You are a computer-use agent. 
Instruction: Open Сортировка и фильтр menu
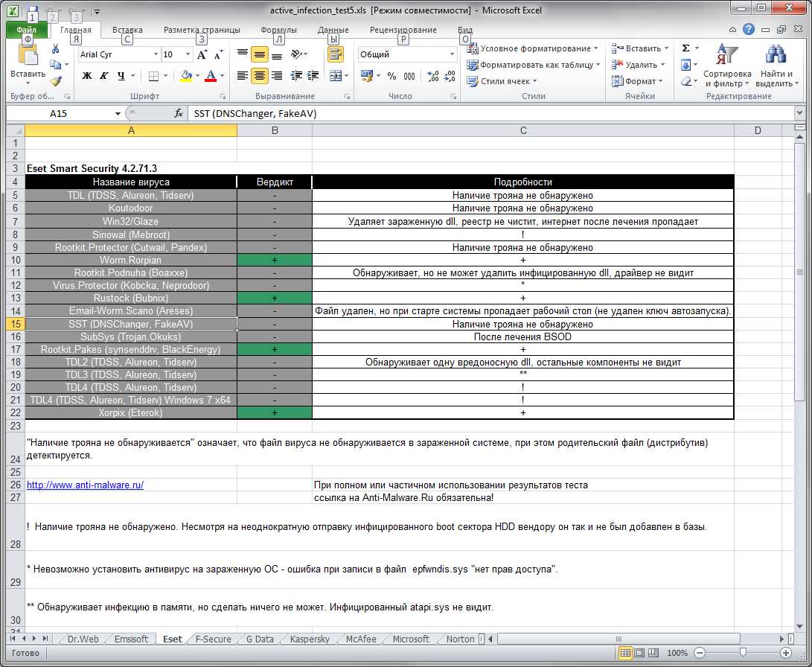point(727,66)
